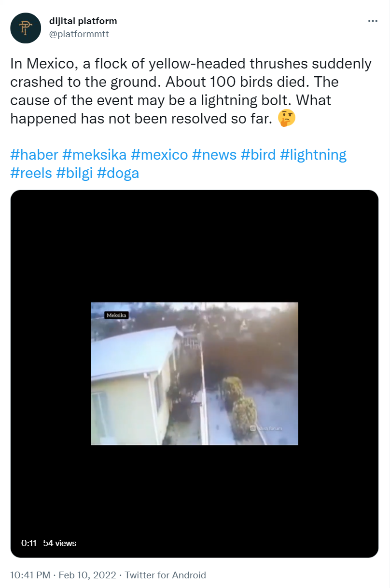Open the #meksika hashtag
This screenshot has width=390, height=588.
coord(95,155)
